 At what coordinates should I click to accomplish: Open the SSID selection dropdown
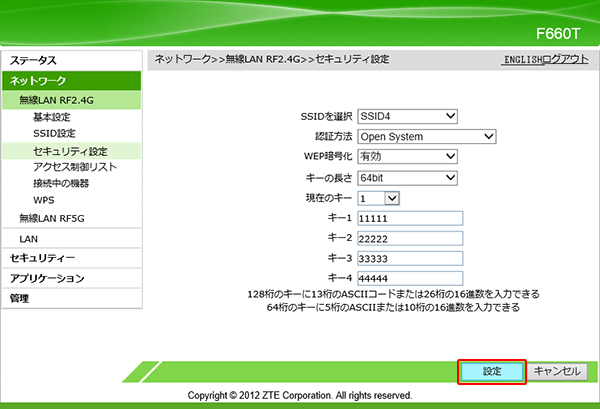click(x=407, y=116)
